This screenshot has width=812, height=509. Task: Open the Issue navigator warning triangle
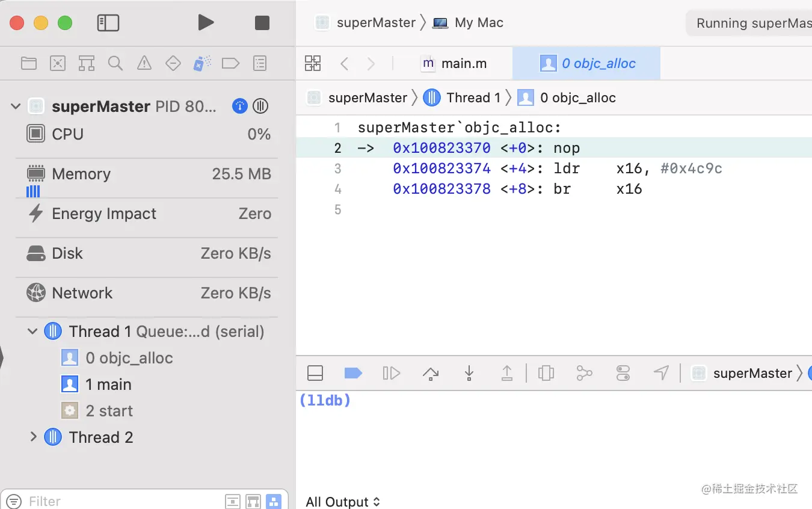pos(144,63)
